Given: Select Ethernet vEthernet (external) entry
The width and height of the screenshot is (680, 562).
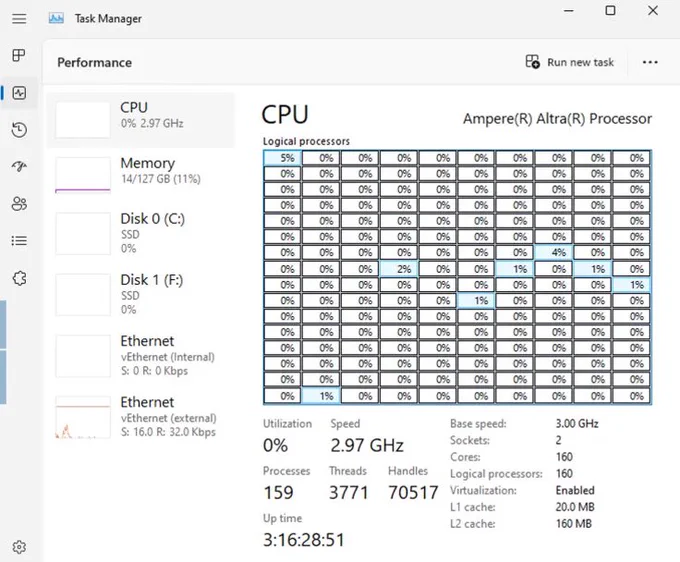Looking at the screenshot, I should (141, 417).
